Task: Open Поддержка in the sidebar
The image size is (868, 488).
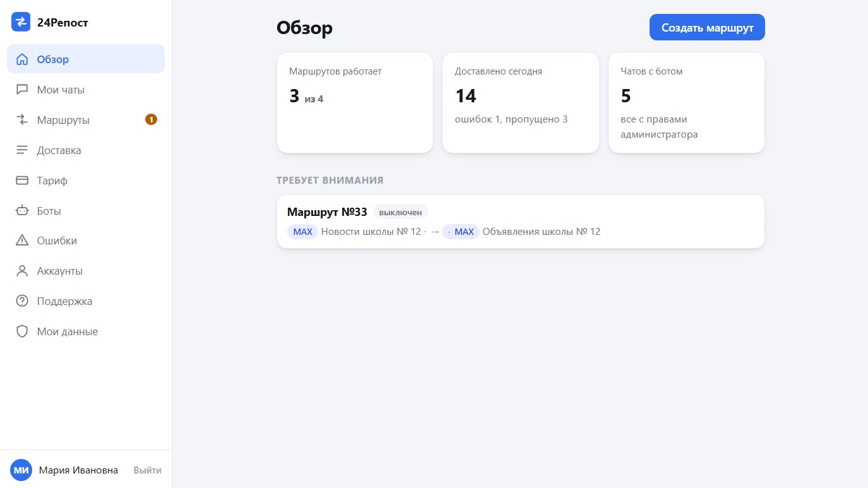Action: click(x=86, y=301)
